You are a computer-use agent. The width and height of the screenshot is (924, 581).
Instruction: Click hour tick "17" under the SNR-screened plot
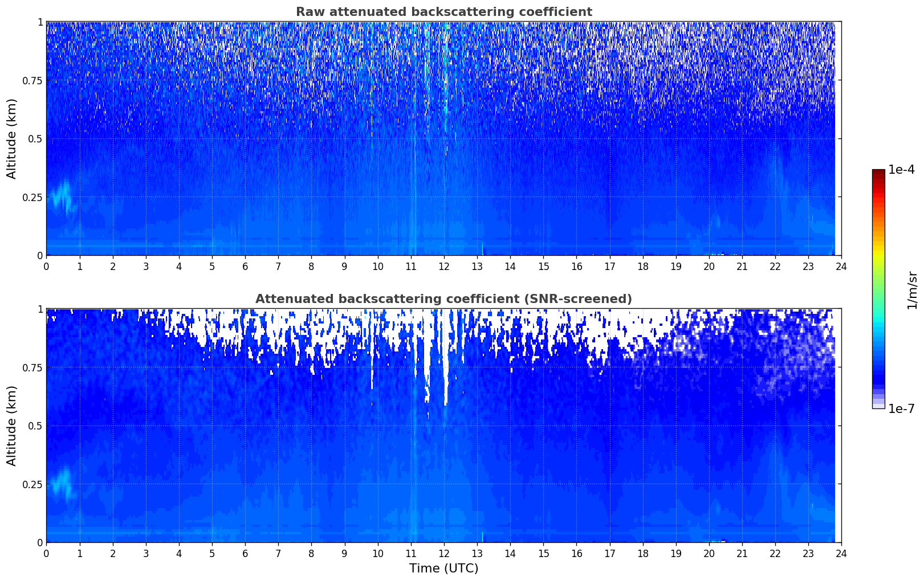point(609,553)
